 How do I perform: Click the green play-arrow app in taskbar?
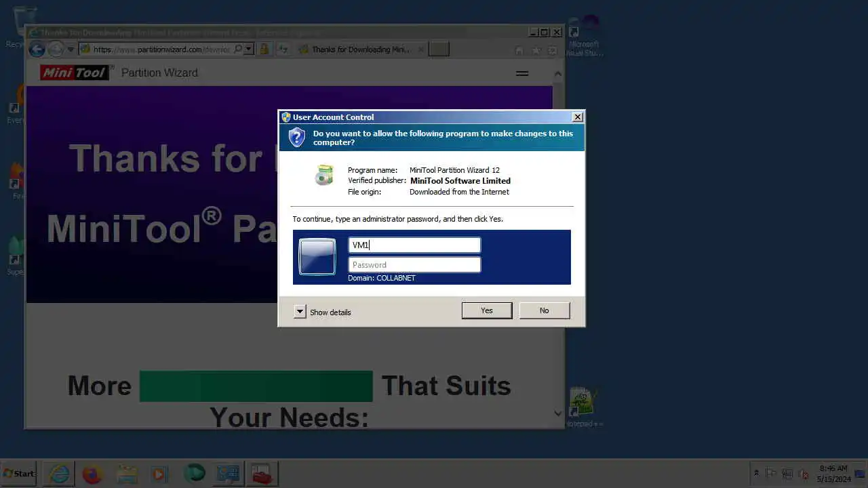pos(194,474)
